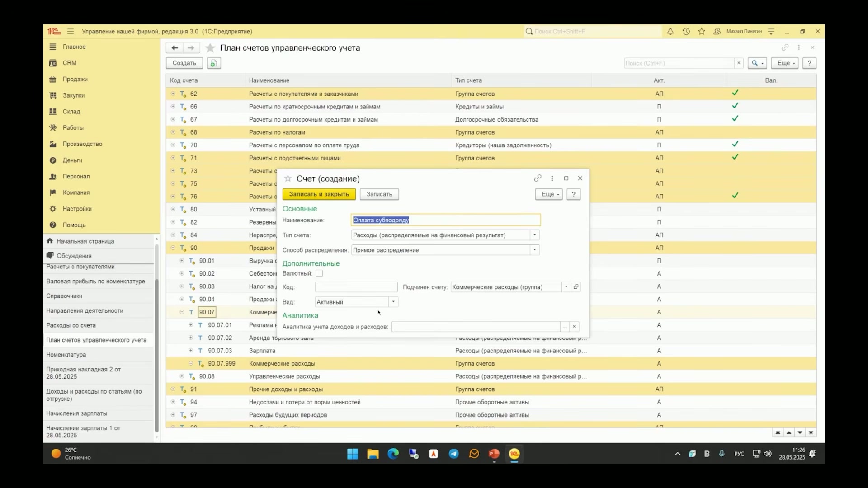
Task: Open the Настройки section
Action: (x=77, y=209)
